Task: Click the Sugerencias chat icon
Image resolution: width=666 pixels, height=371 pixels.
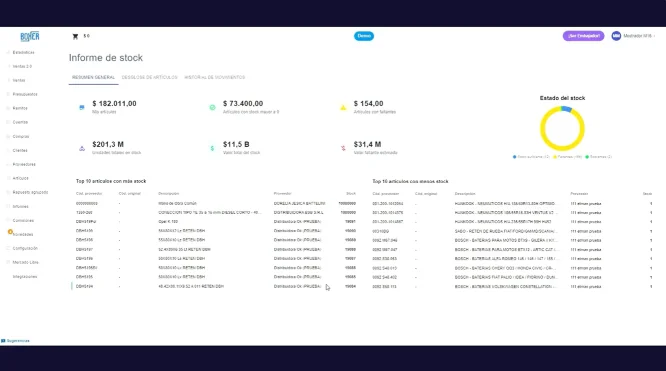Action: [x=3, y=341]
